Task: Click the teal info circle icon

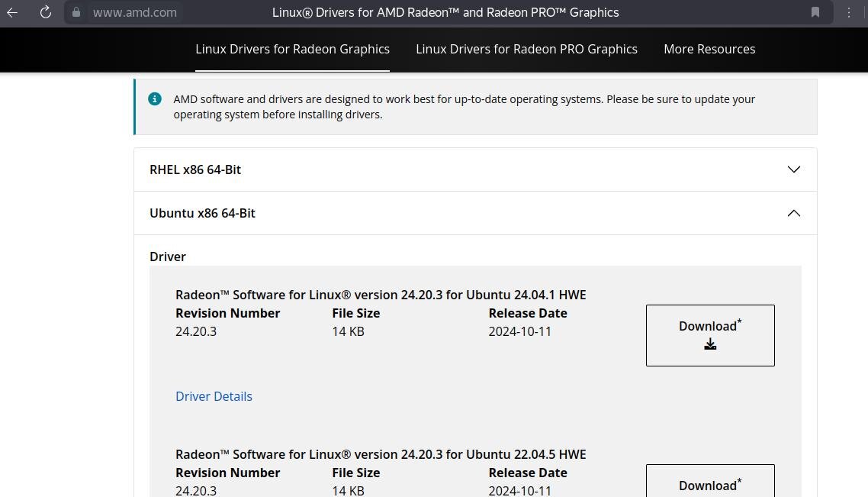Action: [x=154, y=99]
